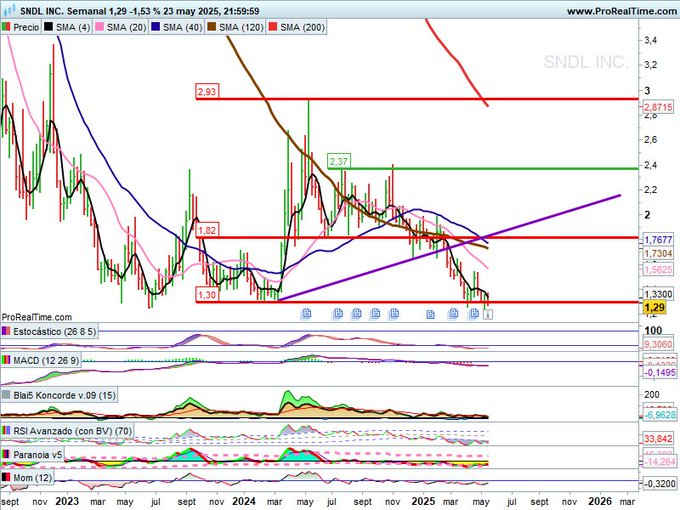Viewport: 680px width, 510px height.
Task: Click the 2,8715 SMA (200) axis value
Action: click(658, 107)
